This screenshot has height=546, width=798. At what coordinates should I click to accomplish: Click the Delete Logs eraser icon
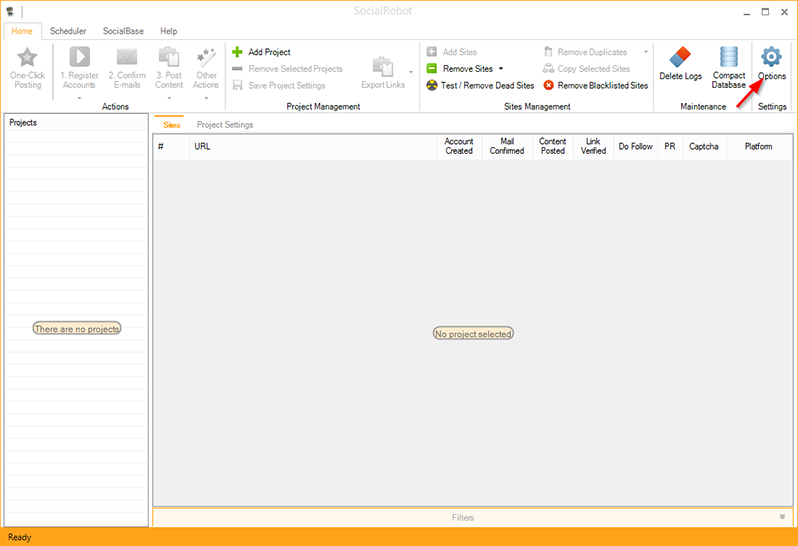click(680, 57)
